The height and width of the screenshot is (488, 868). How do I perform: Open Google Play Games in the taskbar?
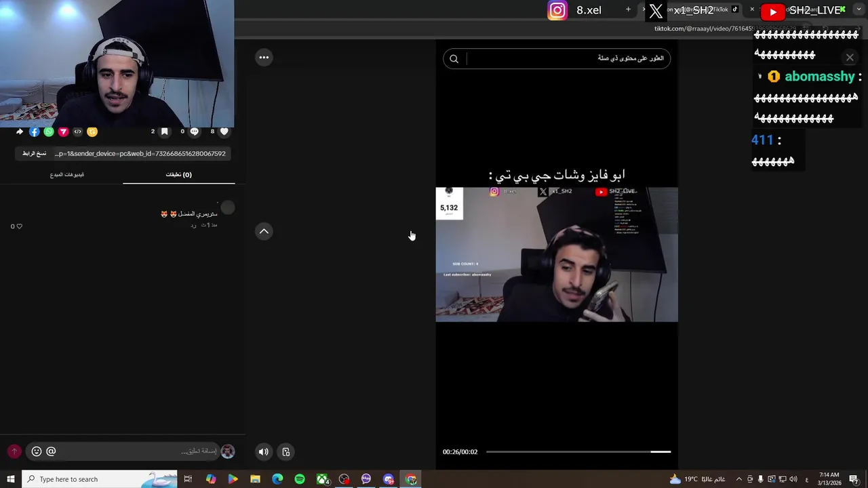[233, 479]
